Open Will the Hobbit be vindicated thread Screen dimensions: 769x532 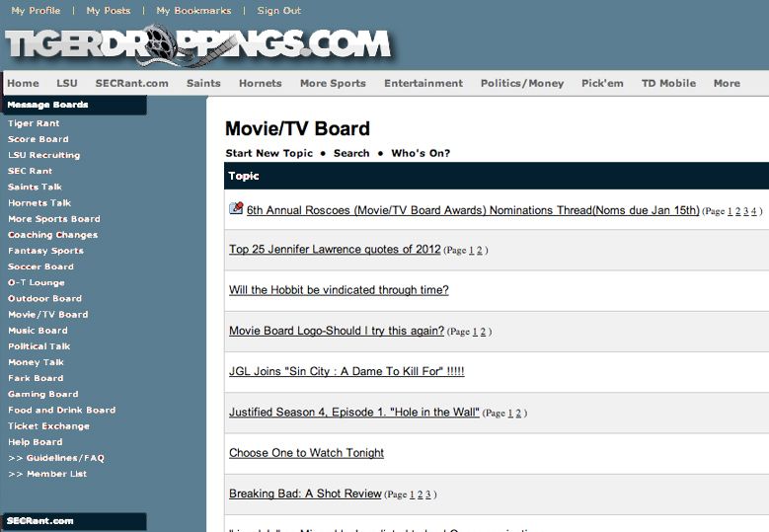pos(339,290)
